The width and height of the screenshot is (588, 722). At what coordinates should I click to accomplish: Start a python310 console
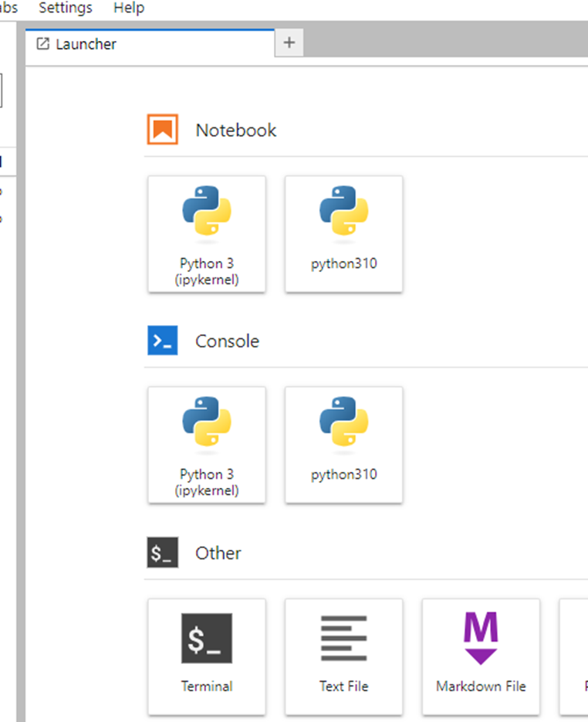[x=343, y=445]
